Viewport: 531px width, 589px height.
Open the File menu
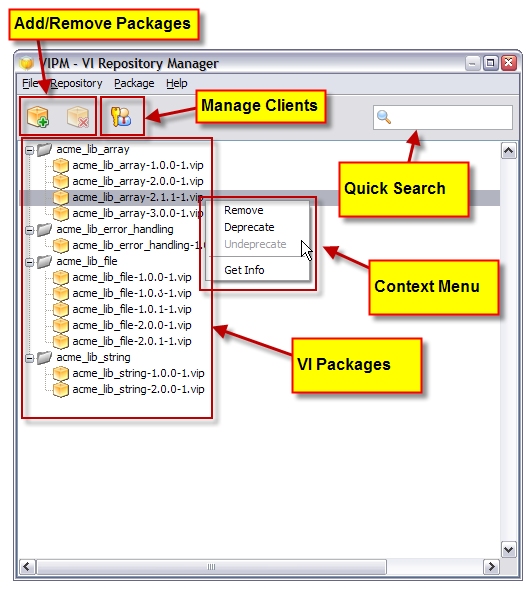[x=30, y=83]
